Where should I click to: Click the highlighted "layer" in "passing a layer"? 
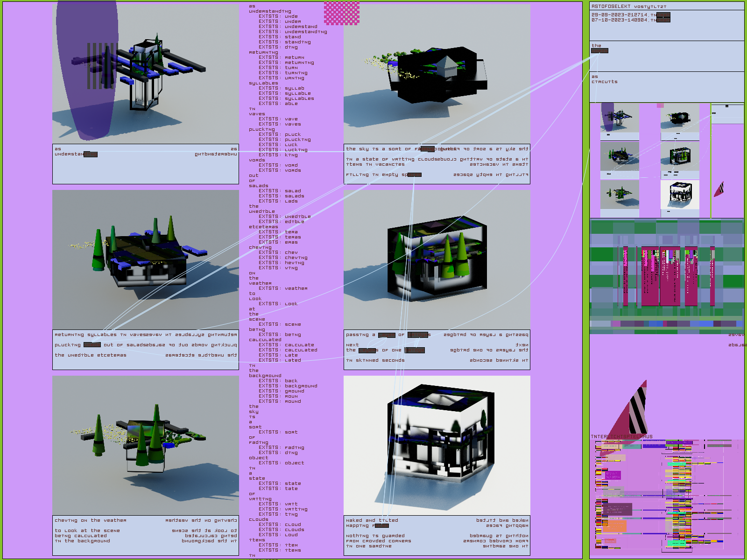pyautogui.click(x=387, y=335)
